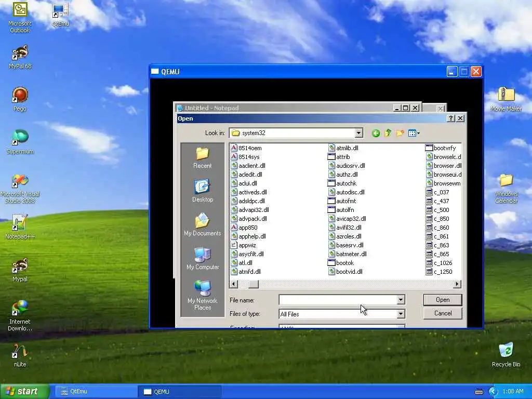The width and height of the screenshot is (532, 399).
Task: Select file acledit.dll
Action: 247,175
